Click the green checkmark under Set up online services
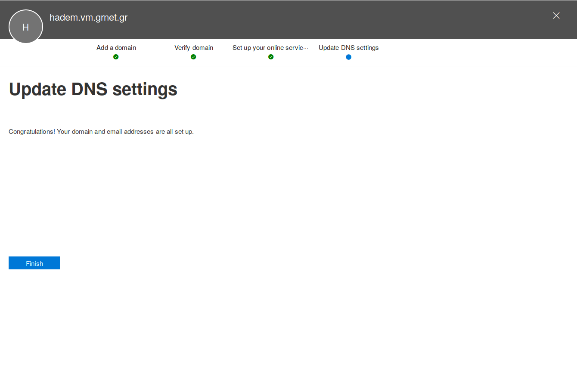The image size is (577, 392). (x=271, y=57)
